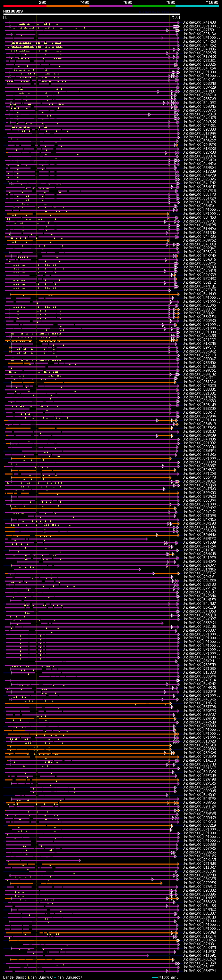The image size is (222, 980).
Task: Select the UniRef100_Q4FX61 label
Action: coord(199,125)
